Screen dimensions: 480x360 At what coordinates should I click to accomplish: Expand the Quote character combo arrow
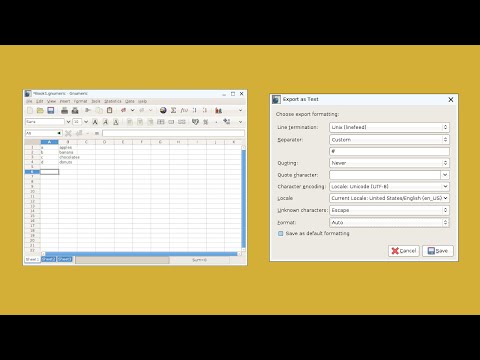[x=445, y=175]
